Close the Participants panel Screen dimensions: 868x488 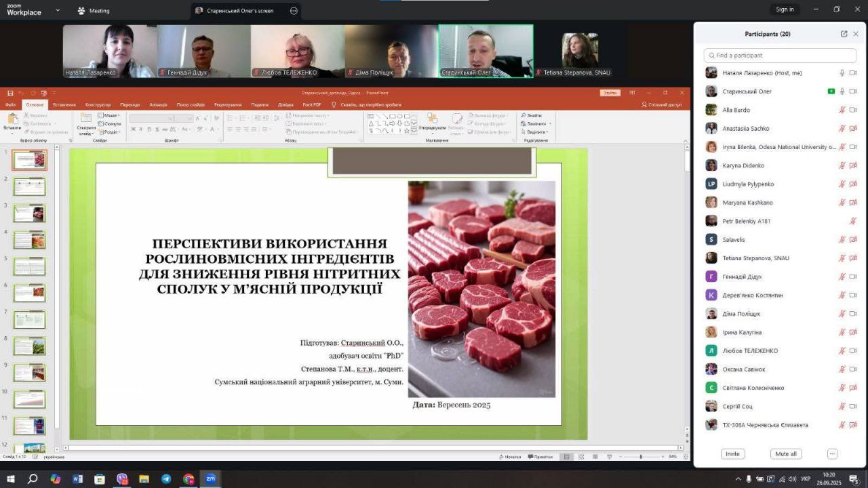click(856, 34)
